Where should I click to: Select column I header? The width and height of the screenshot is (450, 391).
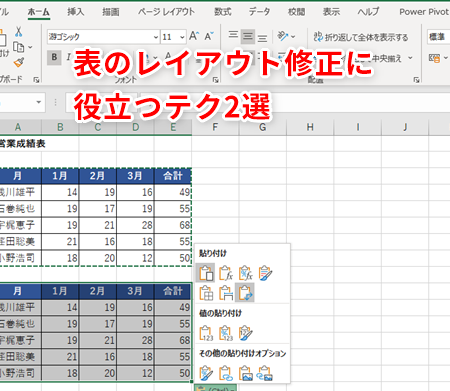[x=358, y=127]
